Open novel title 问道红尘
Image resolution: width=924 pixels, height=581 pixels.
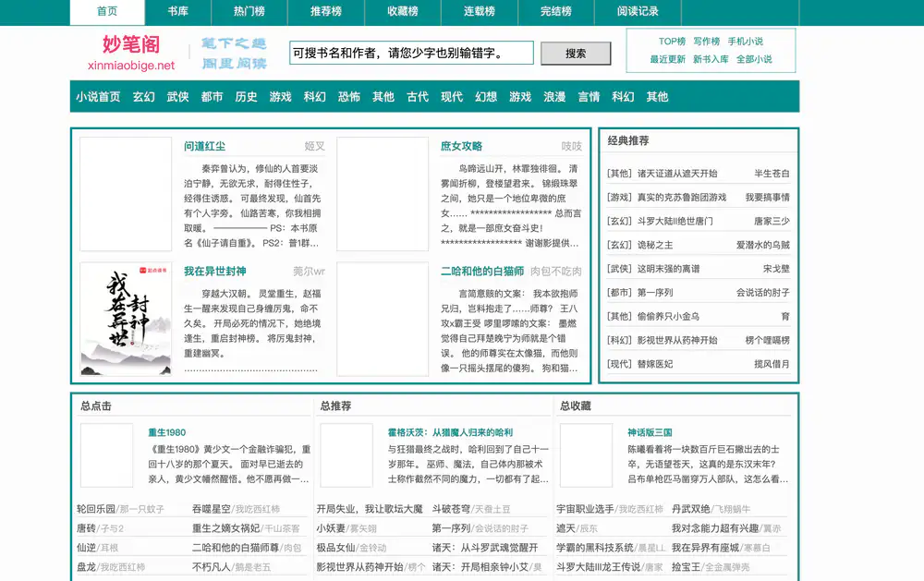(204, 146)
